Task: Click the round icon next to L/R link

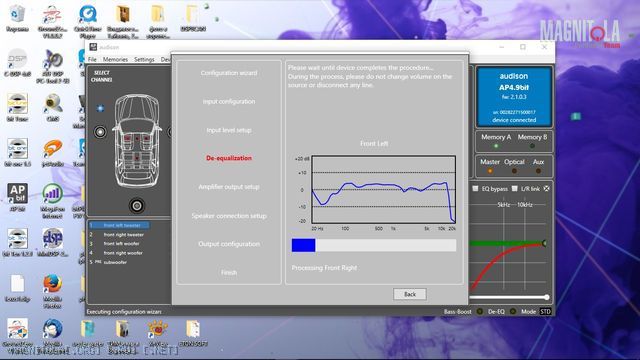Action: [x=547, y=189]
